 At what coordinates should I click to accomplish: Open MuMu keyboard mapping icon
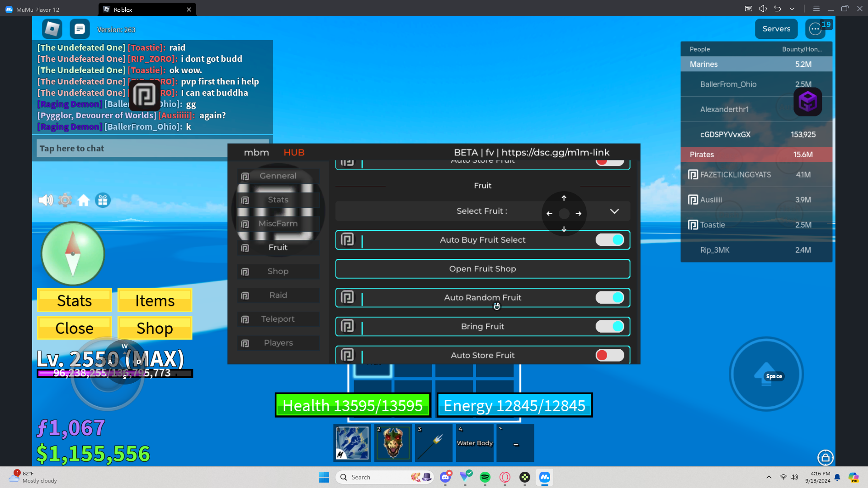coord(749,9)
